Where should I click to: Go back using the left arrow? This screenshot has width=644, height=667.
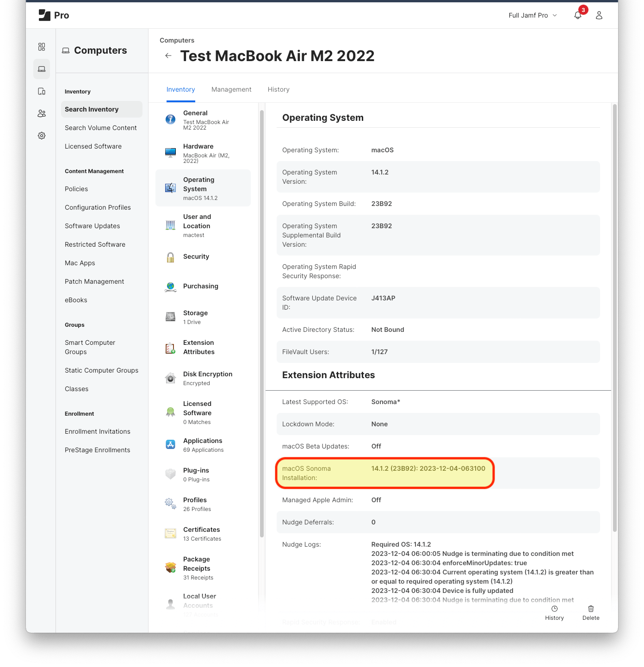[168, 56]
